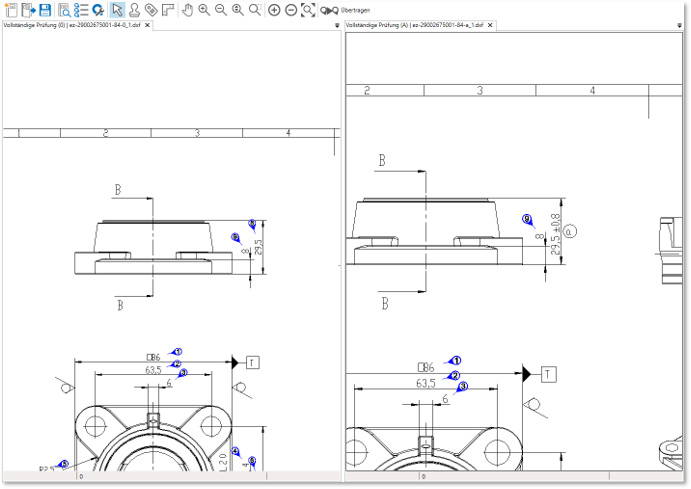Select the stamp tool icon
Image resolution: width=691 pixels, height=489 pixels.
(133, 10)
